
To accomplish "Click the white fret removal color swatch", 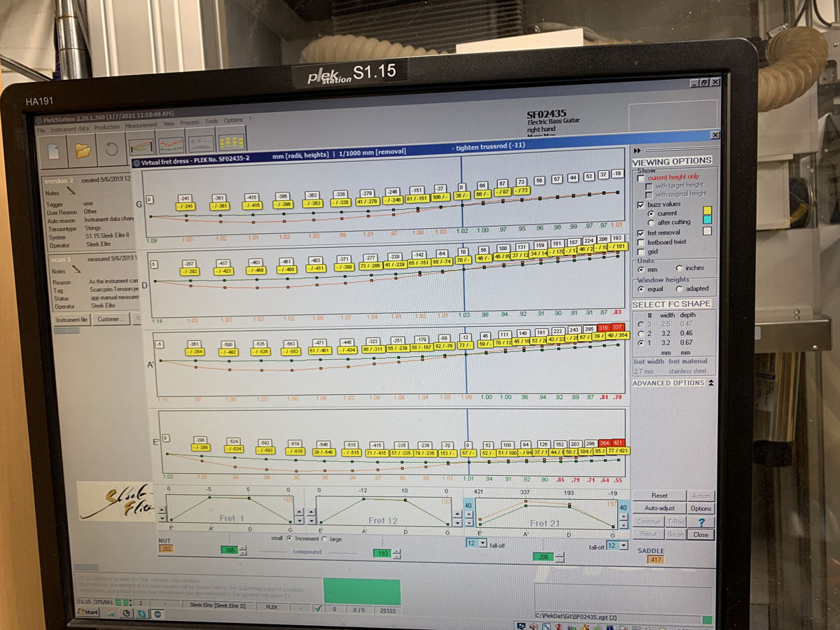I will [707, 231].
